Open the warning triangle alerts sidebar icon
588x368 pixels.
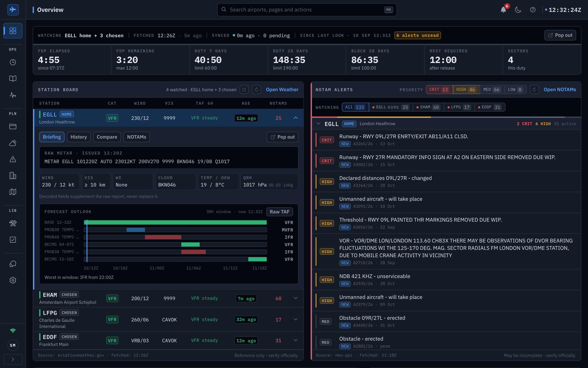13,159
